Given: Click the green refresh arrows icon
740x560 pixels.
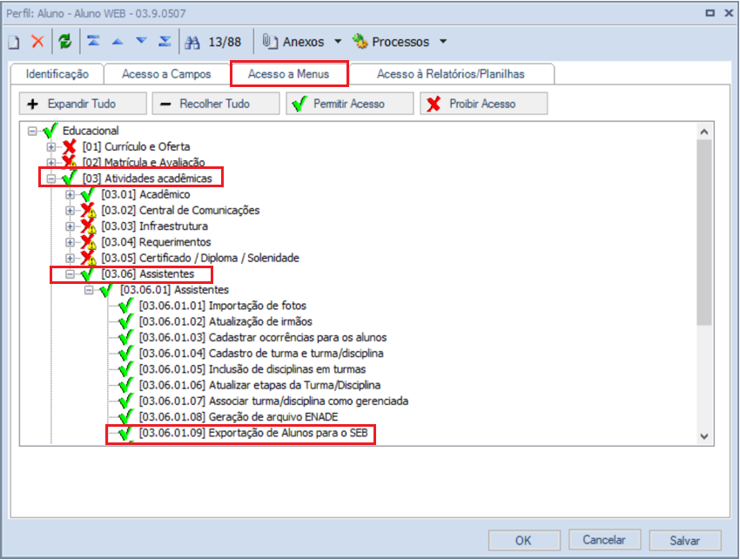Looking at the screenshot, I should point(65,42).
